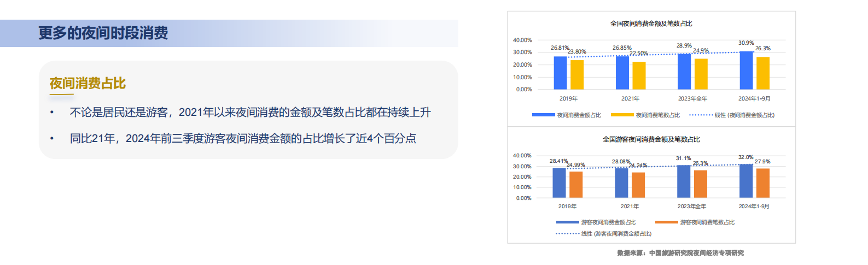Click the 40.00% axis label in the bottom chart
The width and height of the screenshot is (868, 265).
pos(522,156)
